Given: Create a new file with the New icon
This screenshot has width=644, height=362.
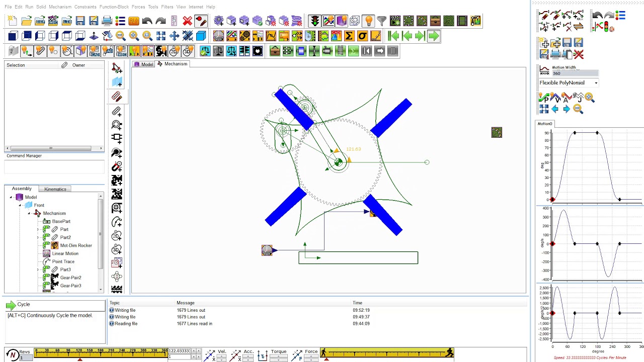Looking at the screenshot, I should tap(13, 21).
